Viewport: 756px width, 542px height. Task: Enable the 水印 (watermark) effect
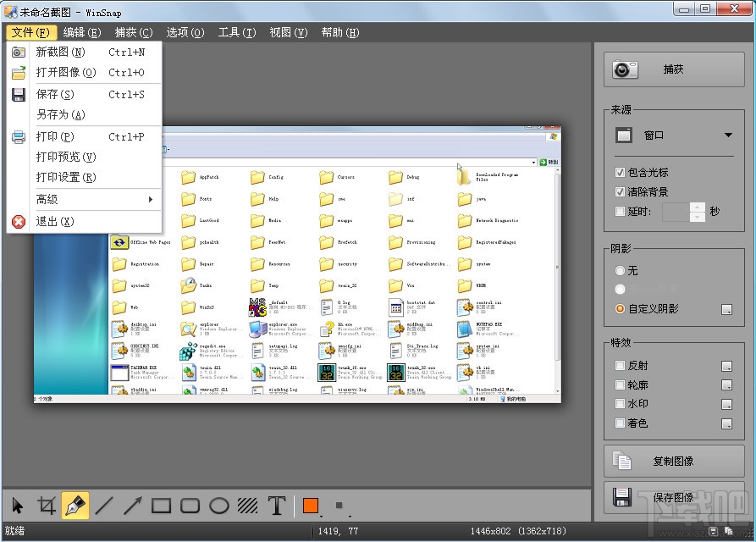(x=621, y=404)
